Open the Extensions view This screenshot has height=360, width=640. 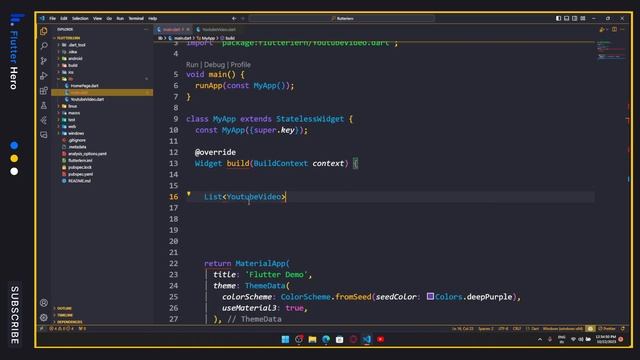(44, 91)
